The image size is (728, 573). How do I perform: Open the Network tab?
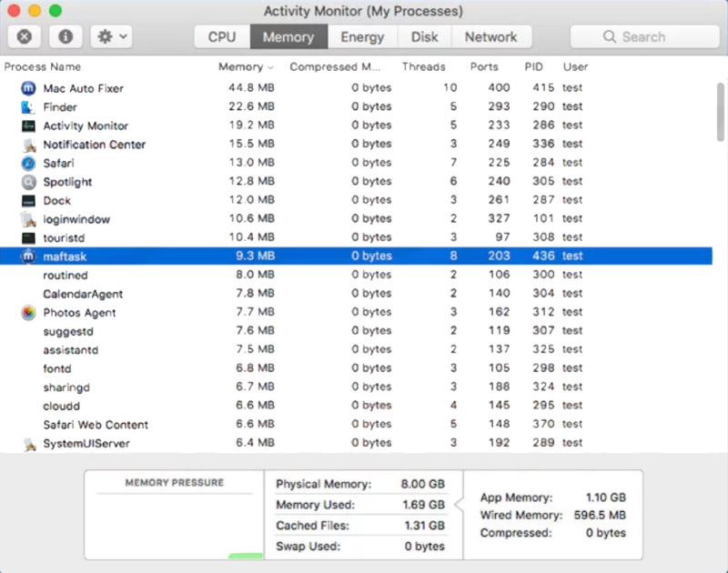(490, 37)
